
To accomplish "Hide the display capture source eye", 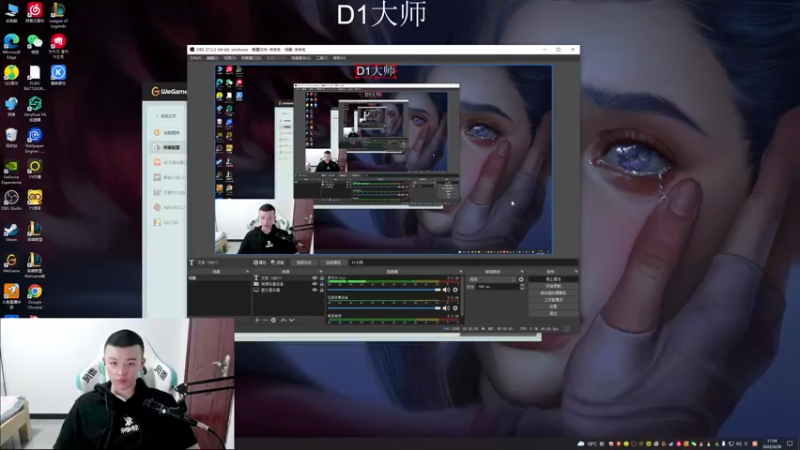I will click(x=315, y=290).
